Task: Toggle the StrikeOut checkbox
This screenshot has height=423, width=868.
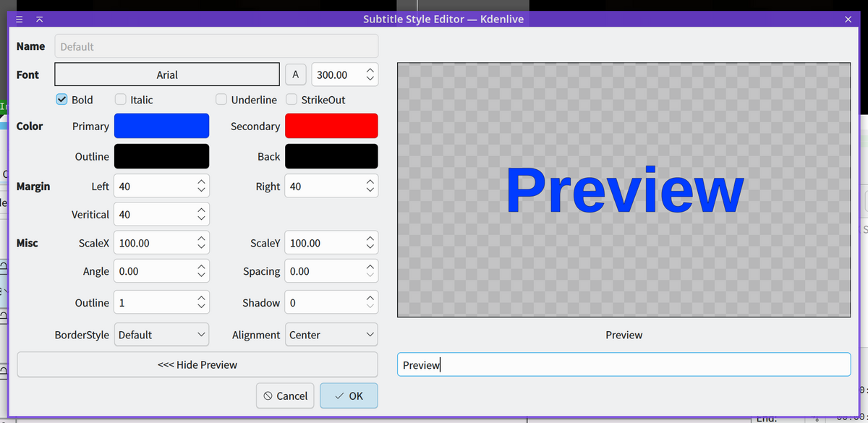Action: pyautogui.click(x=292, y=100)
